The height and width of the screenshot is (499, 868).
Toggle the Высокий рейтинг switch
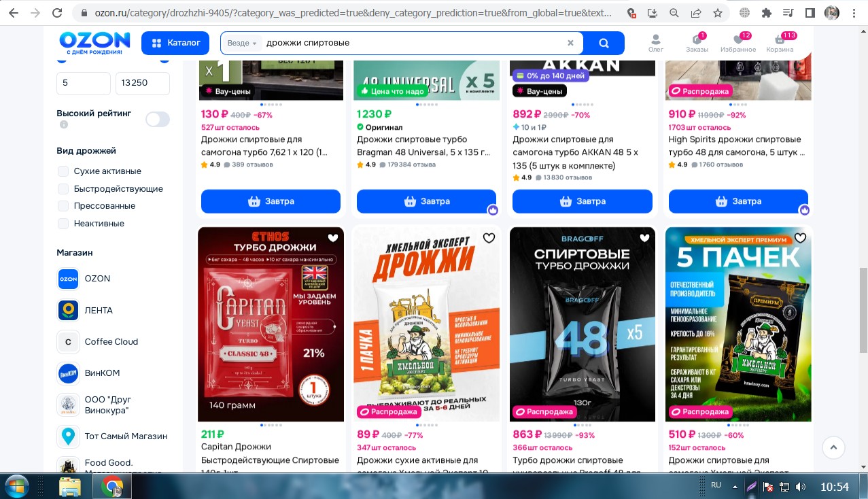[158, 119]
